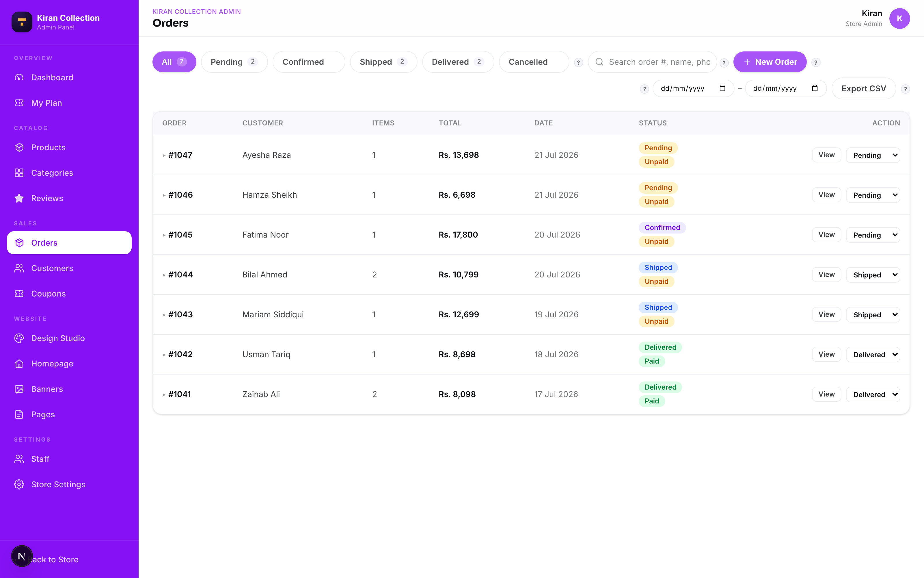Viewport: 924px width, 578px height.
Task: Open status dropdown for Ayesha Raza's order
Action: pos(873,155)
